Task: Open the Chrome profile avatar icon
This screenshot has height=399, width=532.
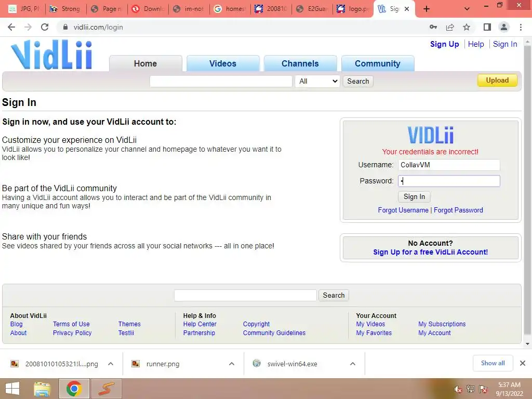Action: [x=504, y=27]
